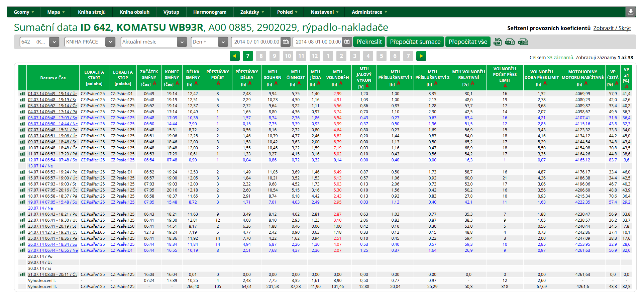Image resolution: width=644 pixels, height=299 pixels.
Task: Open the Gcomy menu
Action: [24, 12]
